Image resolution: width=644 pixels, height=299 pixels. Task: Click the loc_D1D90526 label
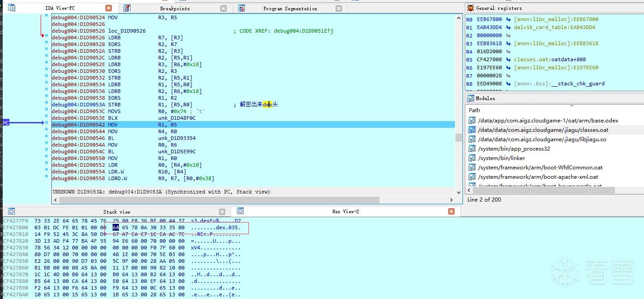click(x=127, y=31)
